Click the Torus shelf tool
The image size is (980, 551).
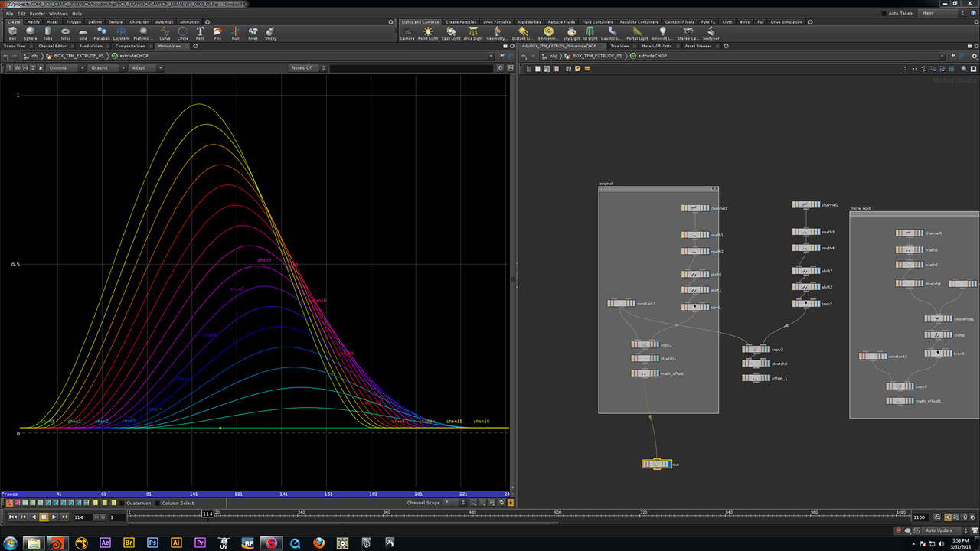(x=66, y=33)
